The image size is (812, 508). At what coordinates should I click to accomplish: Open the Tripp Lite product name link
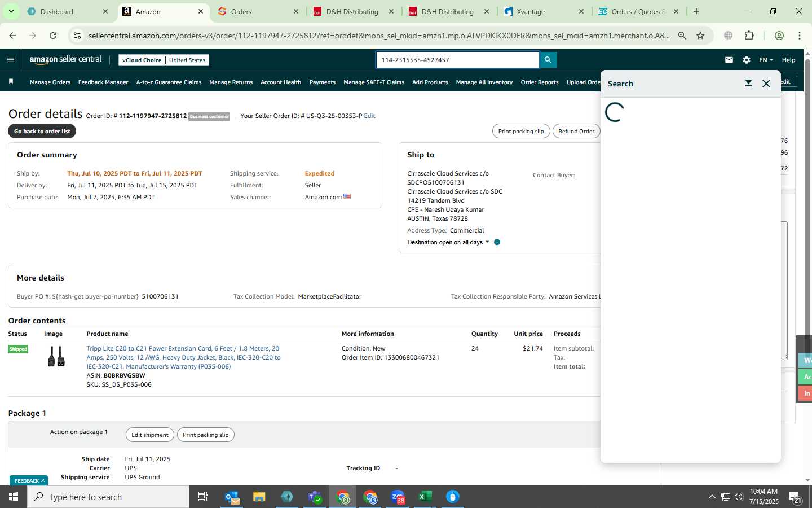[183, 357]
